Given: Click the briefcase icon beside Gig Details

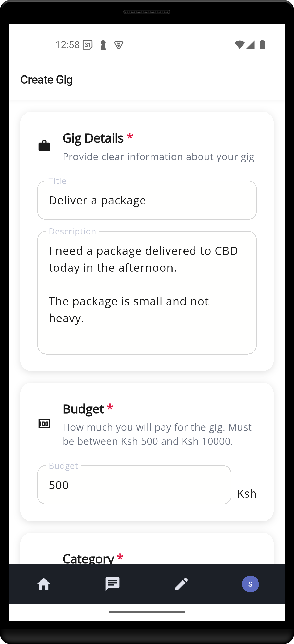Looking at the screenshot, I should pyautogui.click(x=44, y=146).
